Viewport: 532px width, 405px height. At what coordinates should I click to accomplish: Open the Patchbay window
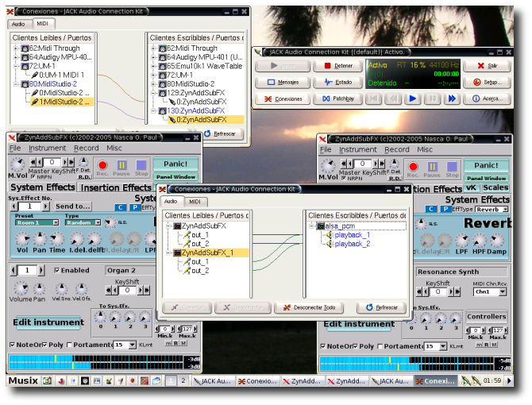point(337,98)
